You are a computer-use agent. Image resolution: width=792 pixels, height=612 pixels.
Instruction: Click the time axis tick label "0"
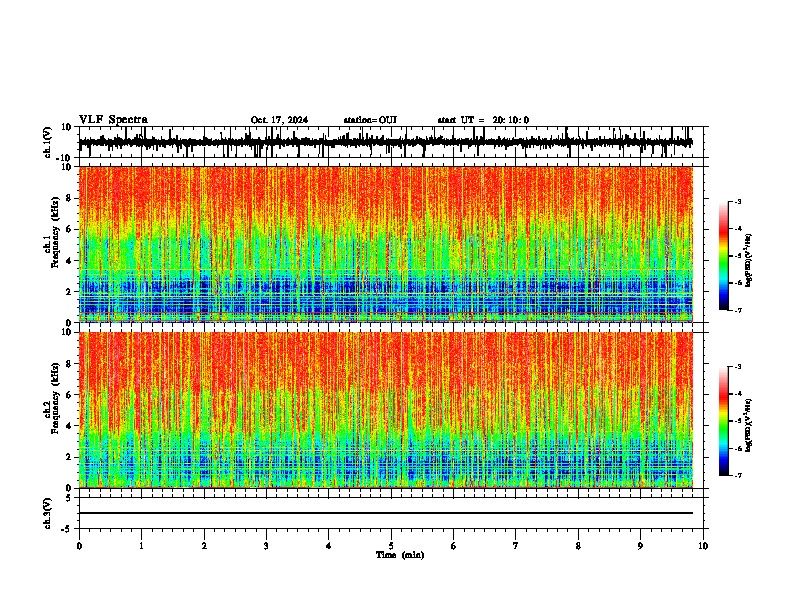pyautogui.click(x=79, y=546)
